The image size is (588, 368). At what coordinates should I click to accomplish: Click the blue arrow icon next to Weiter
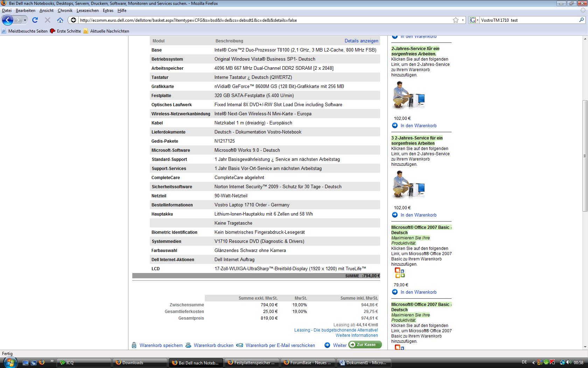pyautogui.click(x=327, y=345)
